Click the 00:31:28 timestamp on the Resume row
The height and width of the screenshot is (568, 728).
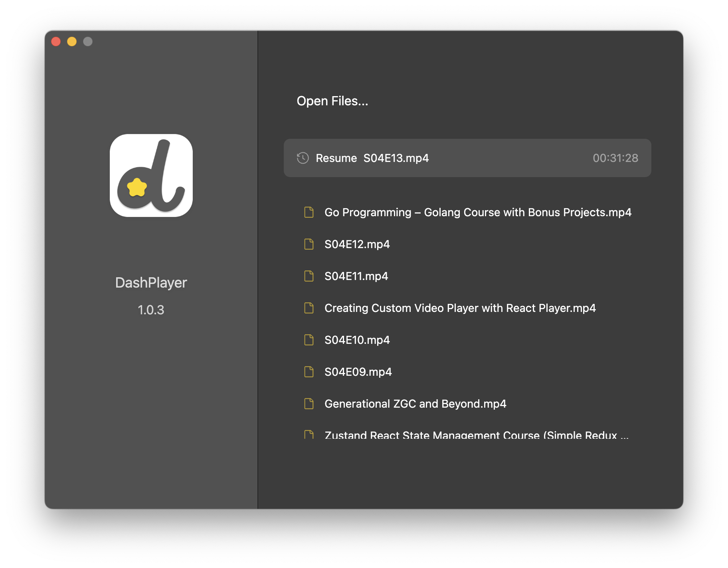click(x=615, y=158)
